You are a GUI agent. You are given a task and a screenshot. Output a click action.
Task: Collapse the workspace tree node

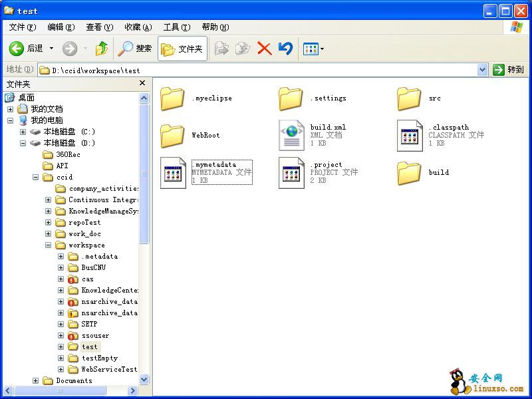[49, 245]
